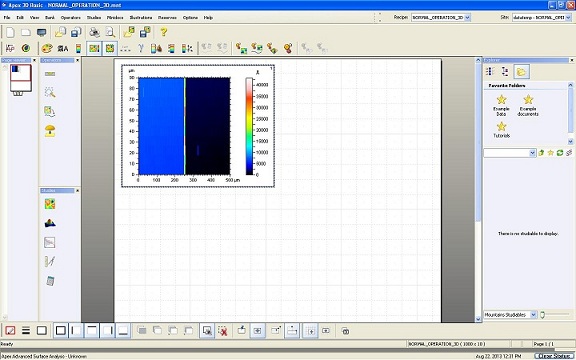Toggle the full border frame button
Image resolution: width=576 pixels, height=360 pixels.
click(61, 331)
